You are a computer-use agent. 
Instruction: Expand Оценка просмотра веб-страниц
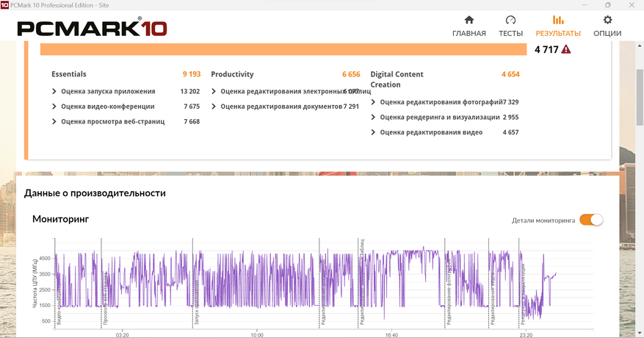click(x=54, y=122)
